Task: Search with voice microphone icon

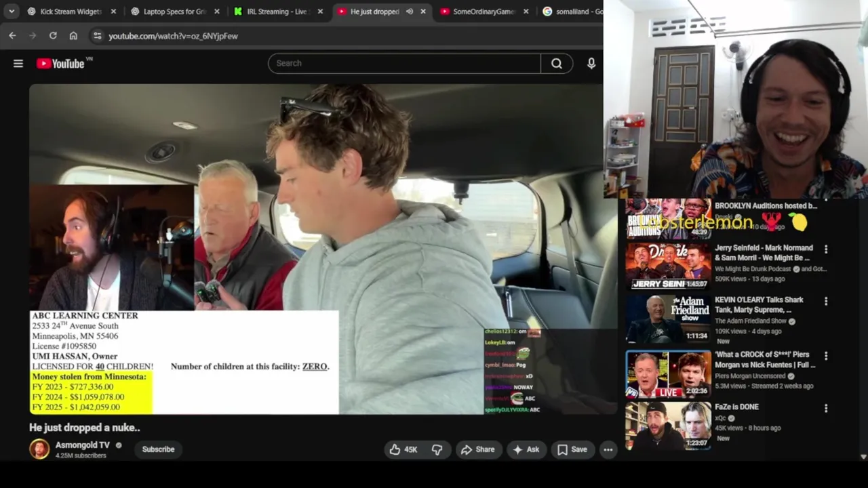Action: tap(591, 63)
